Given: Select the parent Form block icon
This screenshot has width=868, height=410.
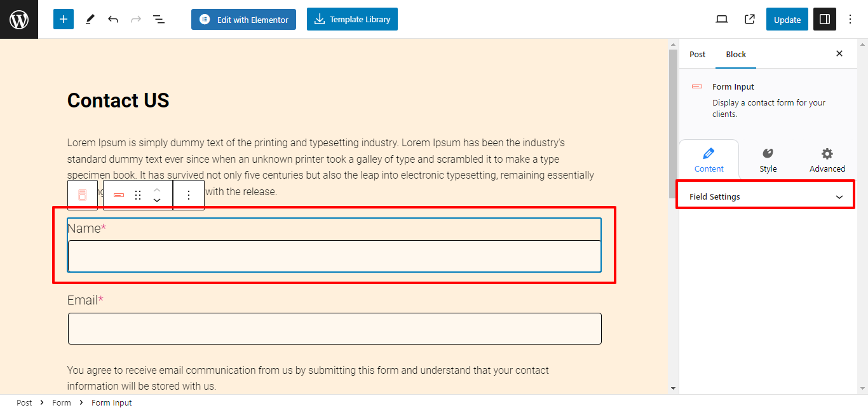Looking at the screenshot, I should coord(83,195).
